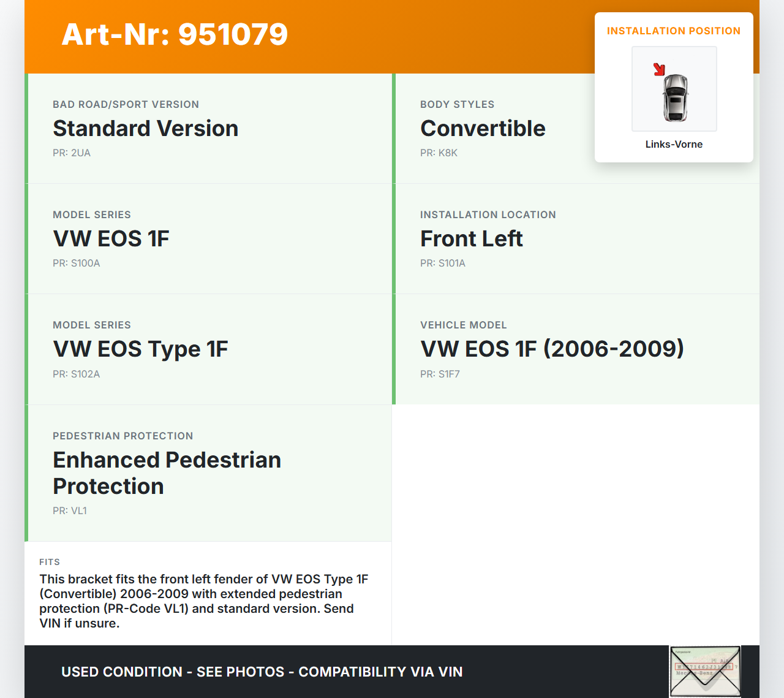Click the INSTALLATION LOCATION label
The image size is (784, 698).
(488, 214)
